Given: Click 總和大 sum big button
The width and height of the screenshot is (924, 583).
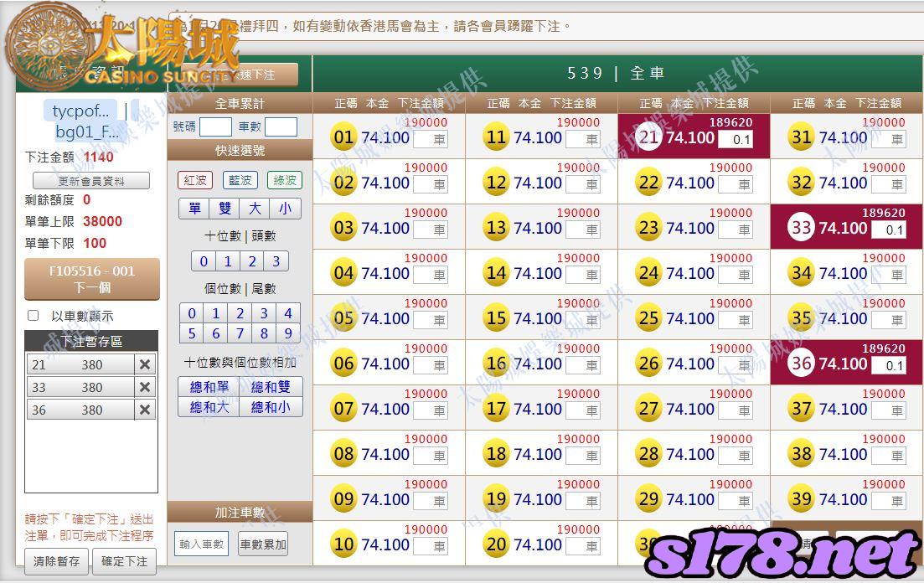Looking at the screenshot, I should point(209,407).
